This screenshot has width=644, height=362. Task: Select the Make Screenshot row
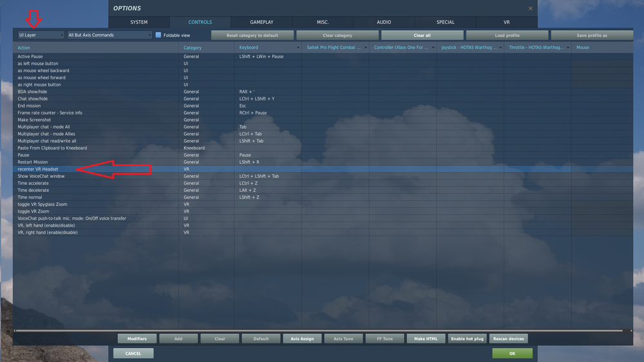(x=323, y=120)
